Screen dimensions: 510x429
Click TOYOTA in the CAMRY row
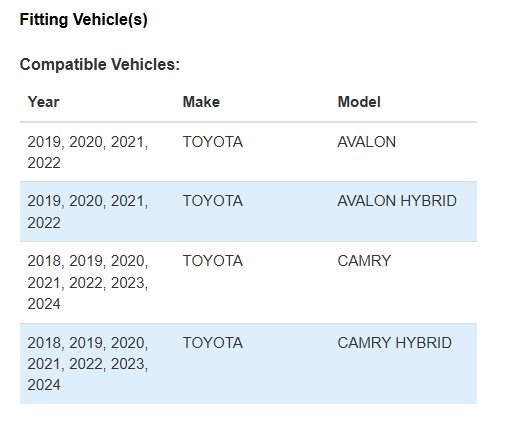pyautogui.click(x=213, y=261)
